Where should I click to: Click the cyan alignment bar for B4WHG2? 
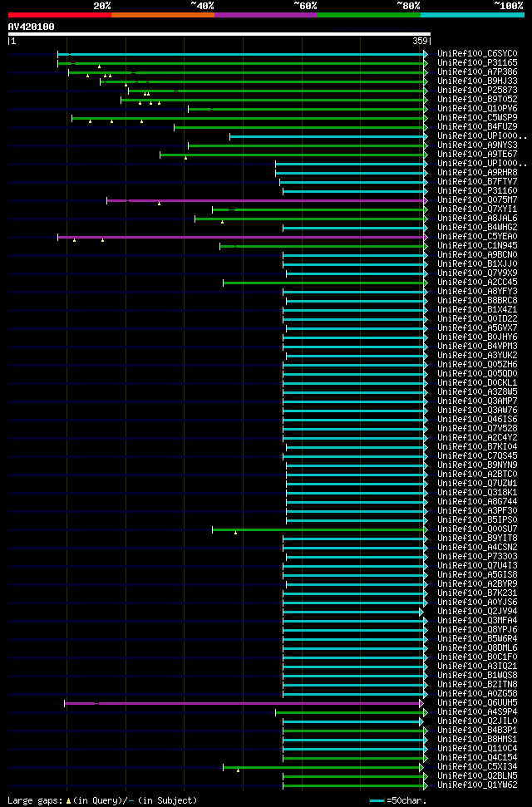(x=352, y=228)
